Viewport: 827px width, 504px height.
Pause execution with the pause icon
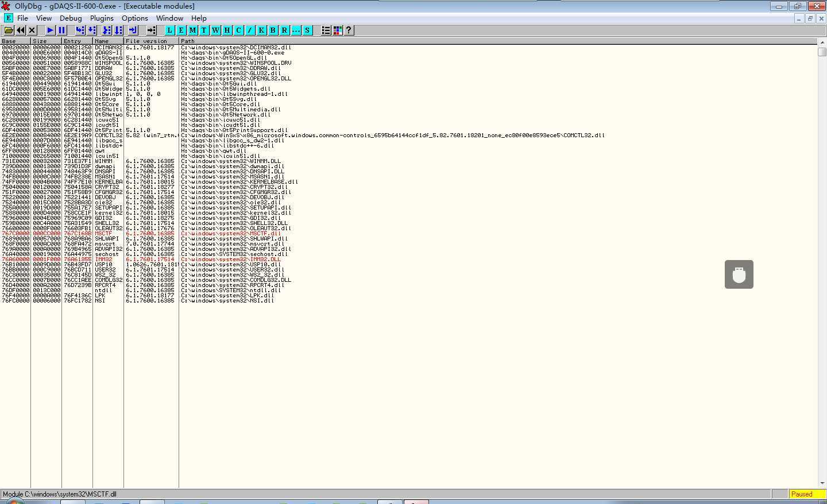click(61, 30)
